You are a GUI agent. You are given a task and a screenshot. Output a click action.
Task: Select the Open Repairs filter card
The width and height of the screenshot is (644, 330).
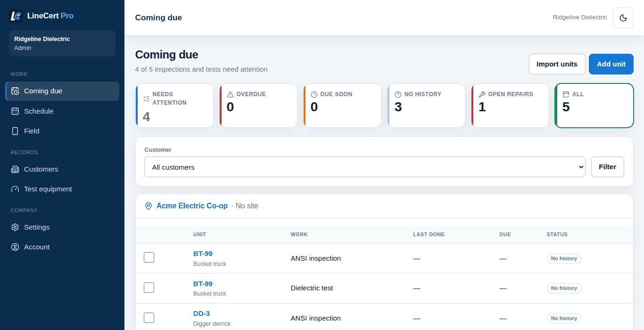510,106
